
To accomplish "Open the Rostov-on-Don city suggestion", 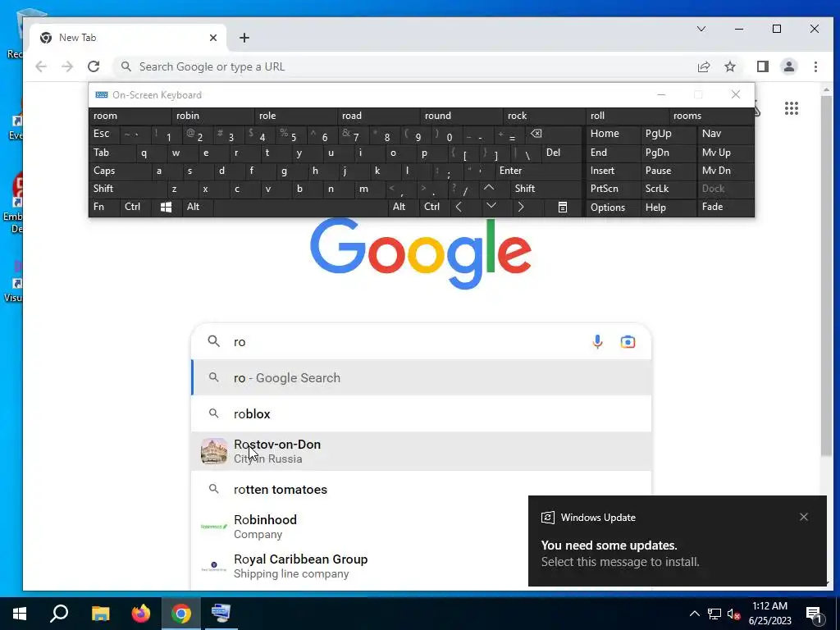I will coord(422,451).
